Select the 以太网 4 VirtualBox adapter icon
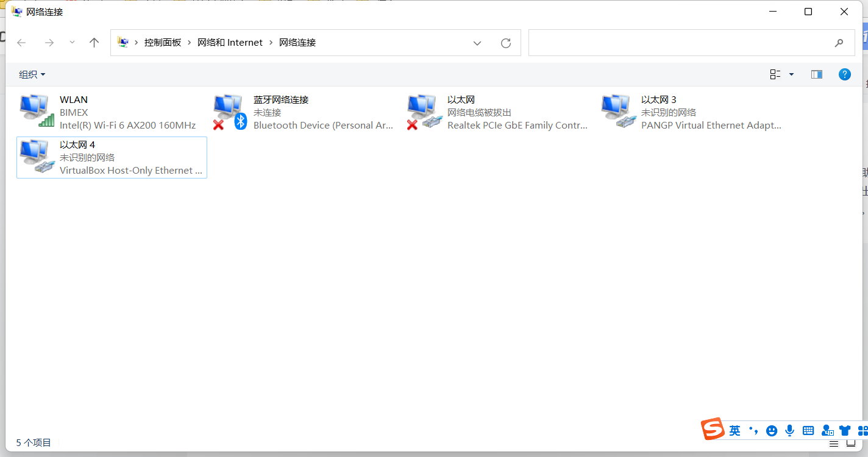The image size is (868, 457). pos(37,156)
